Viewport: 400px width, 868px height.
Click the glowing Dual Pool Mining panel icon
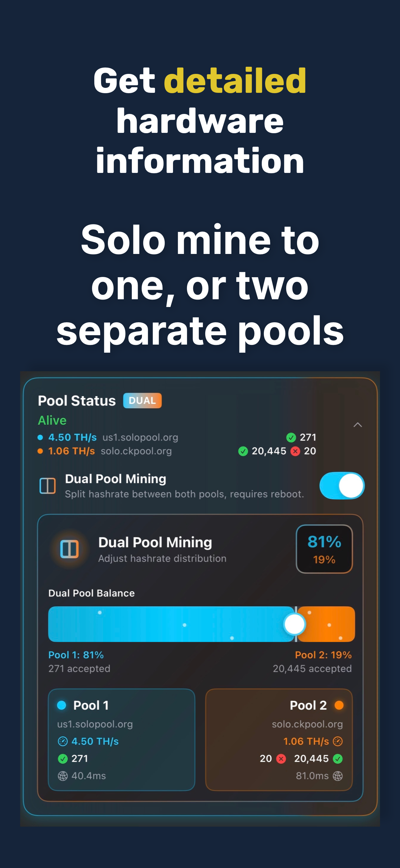(x=69, y=549)
